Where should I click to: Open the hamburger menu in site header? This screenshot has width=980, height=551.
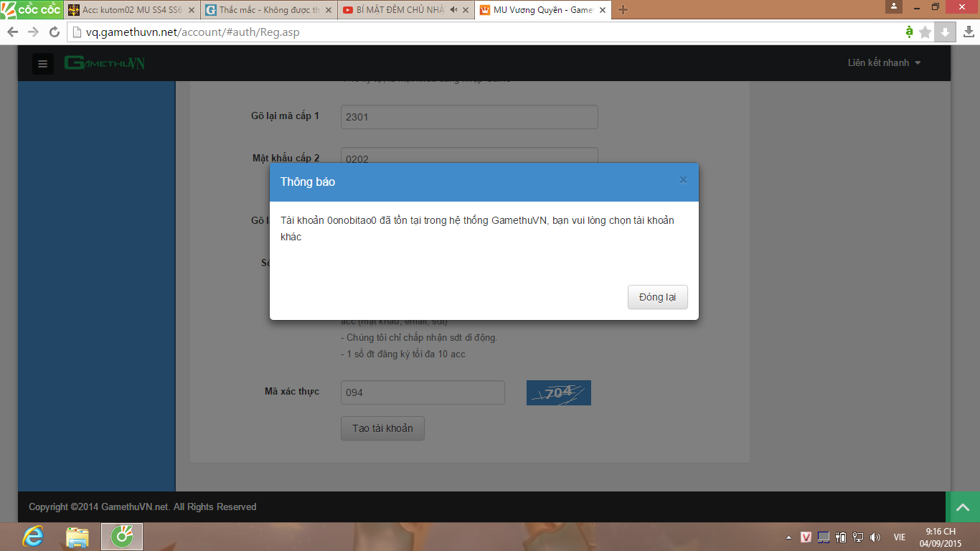[x=42, y=64]
